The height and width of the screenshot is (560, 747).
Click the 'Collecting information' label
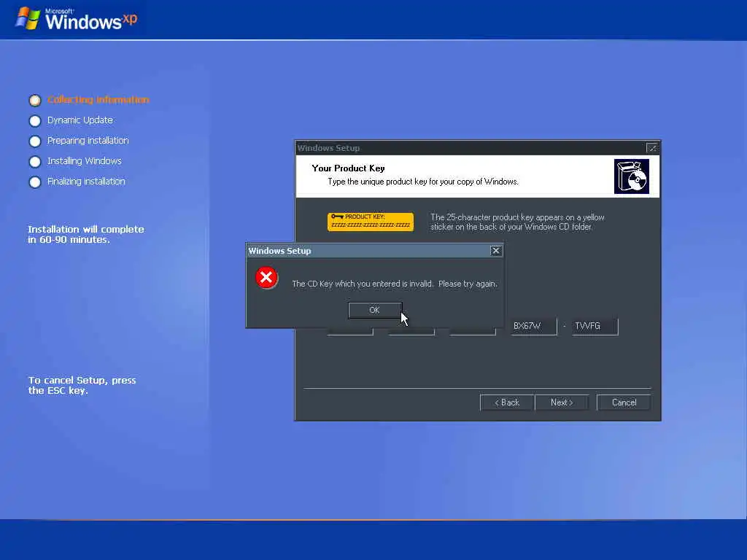[98, 99]
